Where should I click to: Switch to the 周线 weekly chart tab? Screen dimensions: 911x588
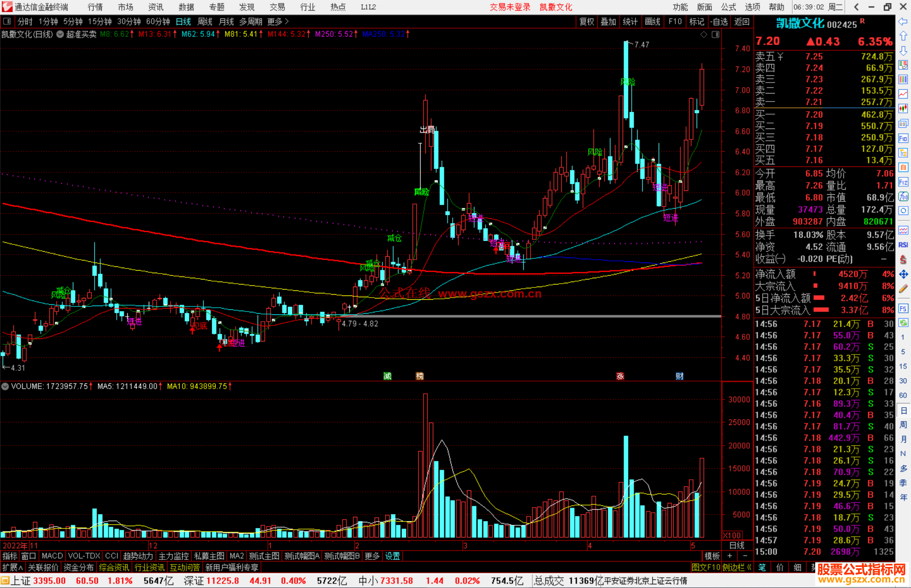point(205,21)
